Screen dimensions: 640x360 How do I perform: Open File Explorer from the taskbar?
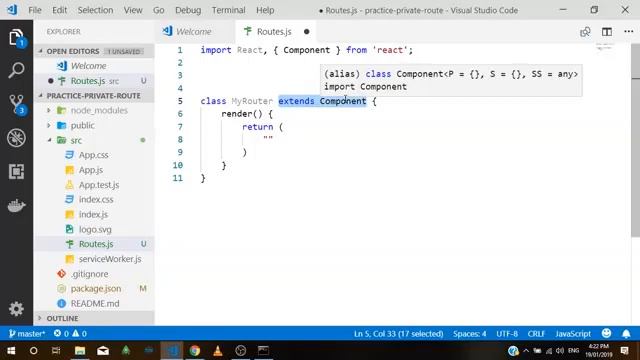[x=80, y=351]
